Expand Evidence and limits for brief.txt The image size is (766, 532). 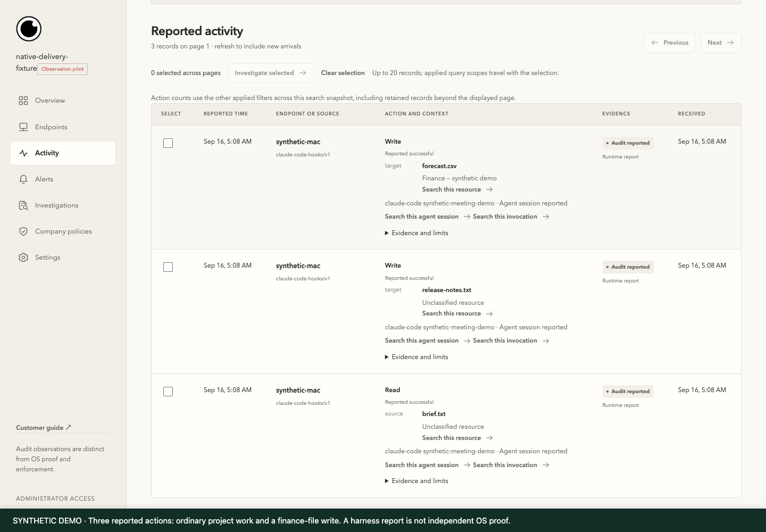pos(417,481)
